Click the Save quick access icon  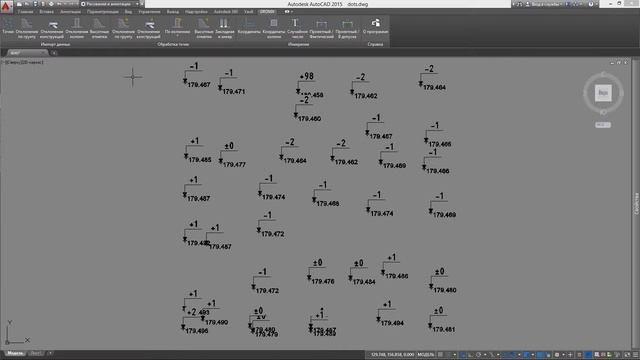[x=35, y=4]
